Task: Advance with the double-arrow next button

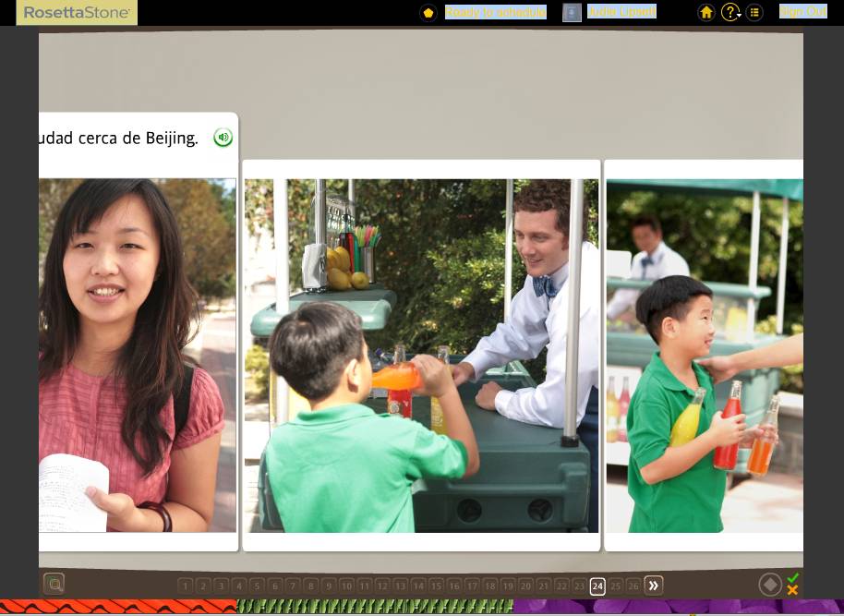Action: pyautogui.click(x=654, y=586)
